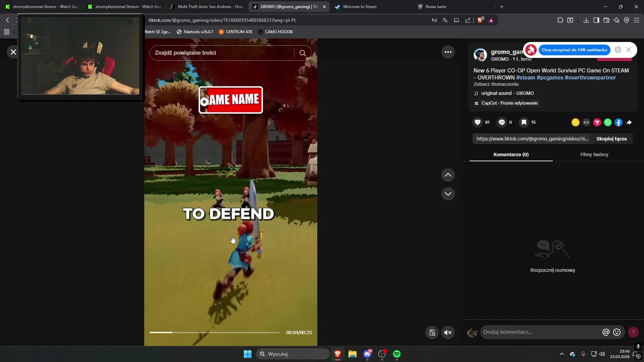Close the TikTok video viewer
This screenshot has height=362, width=644.
coord(14,52)
